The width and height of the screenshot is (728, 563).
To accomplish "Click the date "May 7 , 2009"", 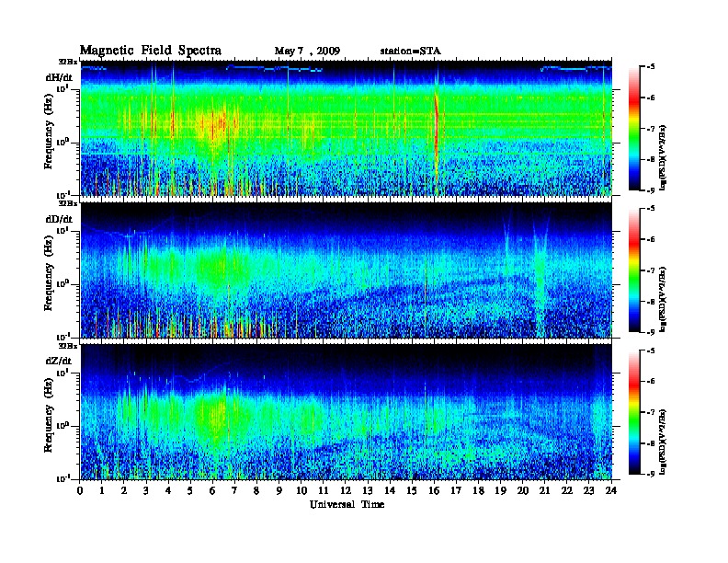I will [307, 51].
